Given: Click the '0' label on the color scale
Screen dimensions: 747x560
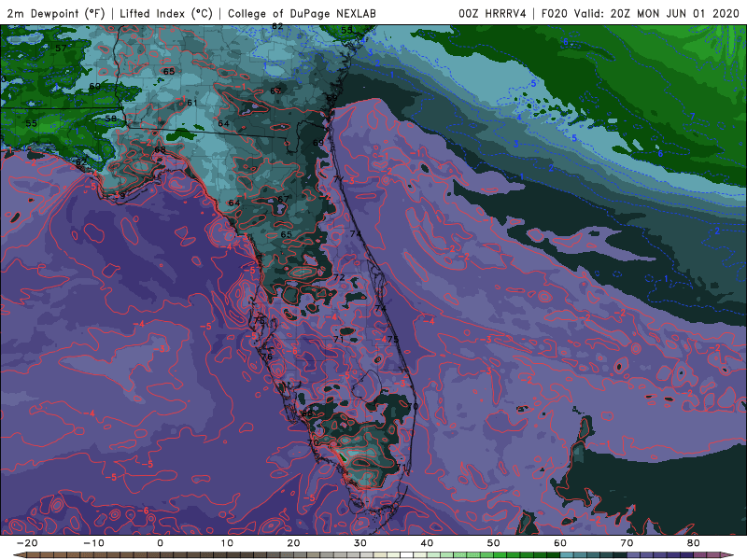Looking at the screenshot, I should coord(160,543).
